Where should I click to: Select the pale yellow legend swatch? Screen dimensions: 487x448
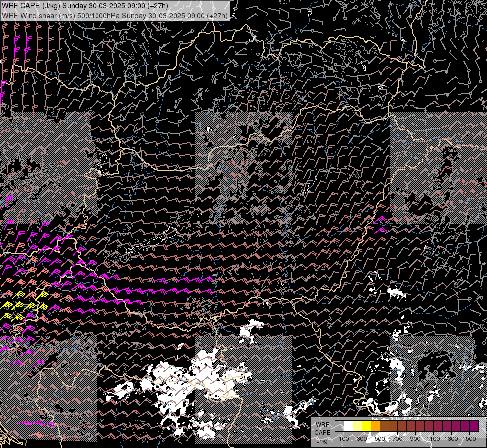click(358, 426)
